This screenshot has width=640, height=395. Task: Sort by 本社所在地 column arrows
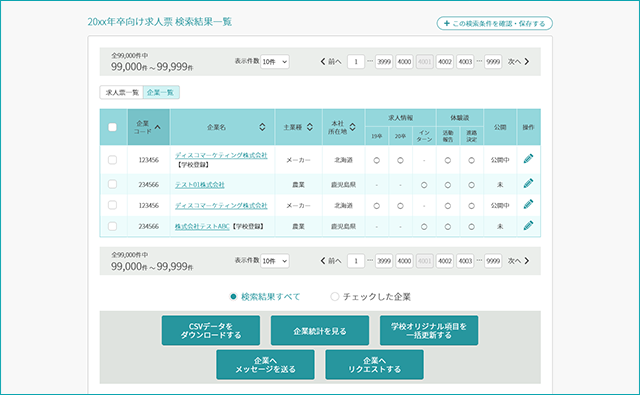pos(352,127)
